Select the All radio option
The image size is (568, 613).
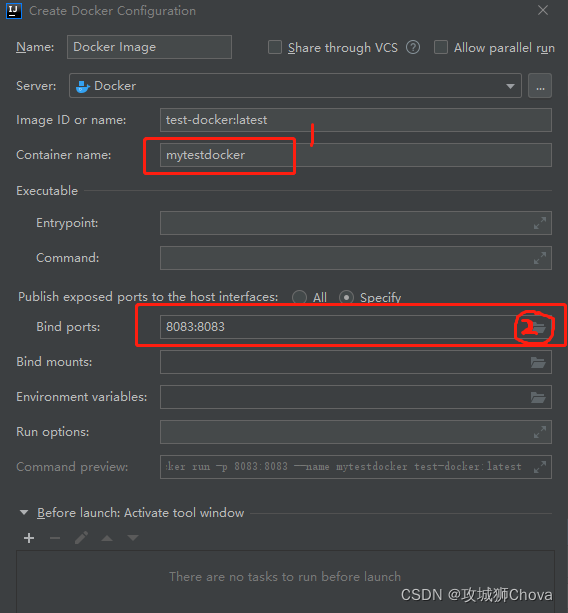pyautogui.click(x=299, y=297)
